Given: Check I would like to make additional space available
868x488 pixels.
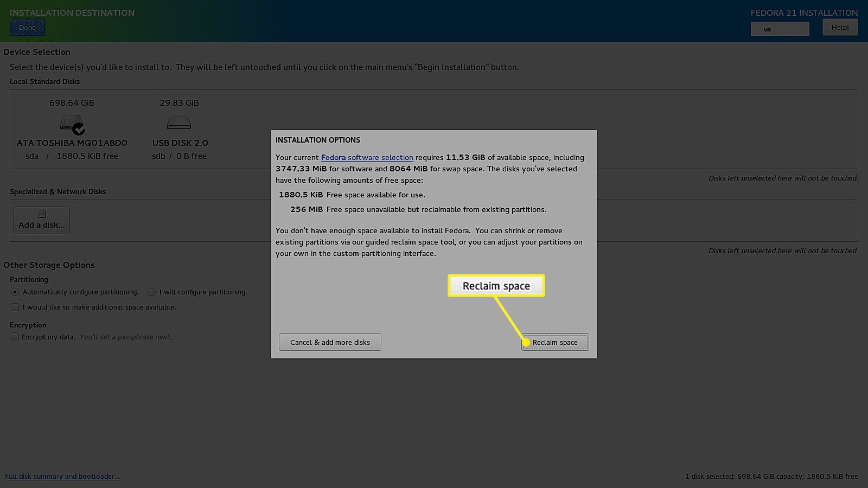Looking at the screenshot, I should 15,307.
